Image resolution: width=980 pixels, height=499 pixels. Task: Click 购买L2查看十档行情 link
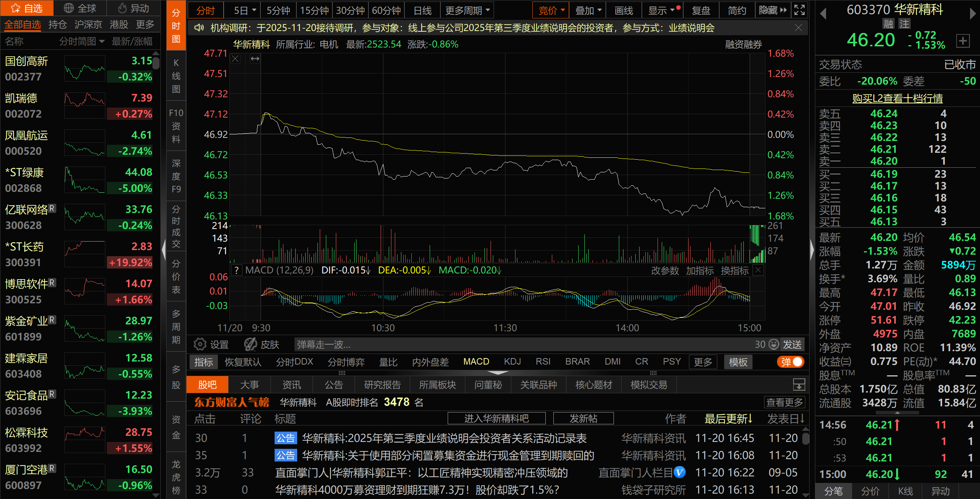pos(897,98)
